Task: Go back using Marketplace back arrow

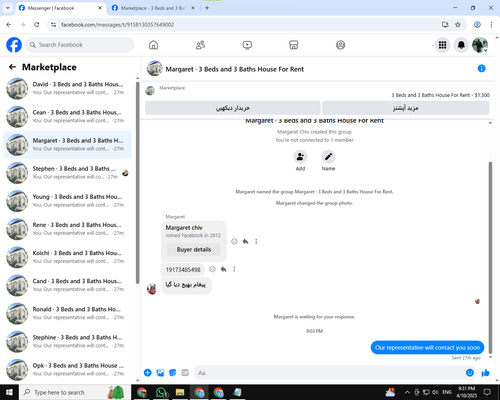Action: click(12, 67)
